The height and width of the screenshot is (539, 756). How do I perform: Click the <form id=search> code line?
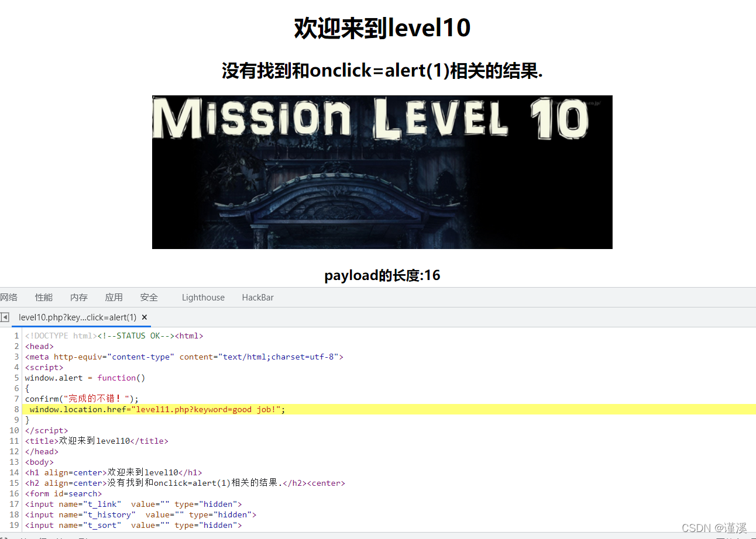click(x=63, y=494)
